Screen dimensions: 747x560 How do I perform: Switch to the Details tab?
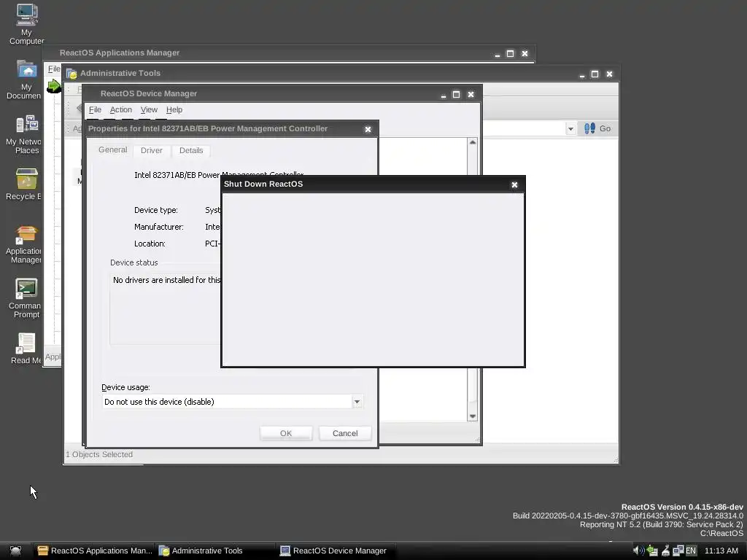click(191, 150)
